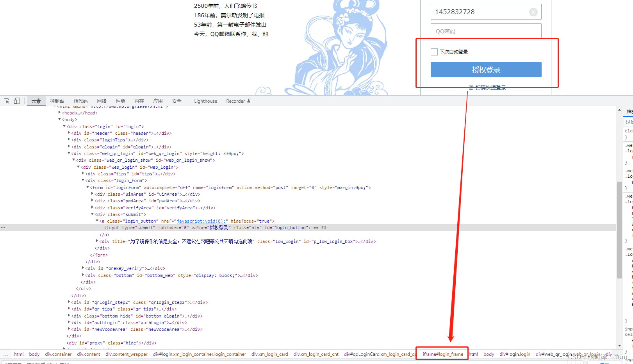Click the QR code quick login icon
The height and width of the screenshot is (364, 633).
coord(471,88)
